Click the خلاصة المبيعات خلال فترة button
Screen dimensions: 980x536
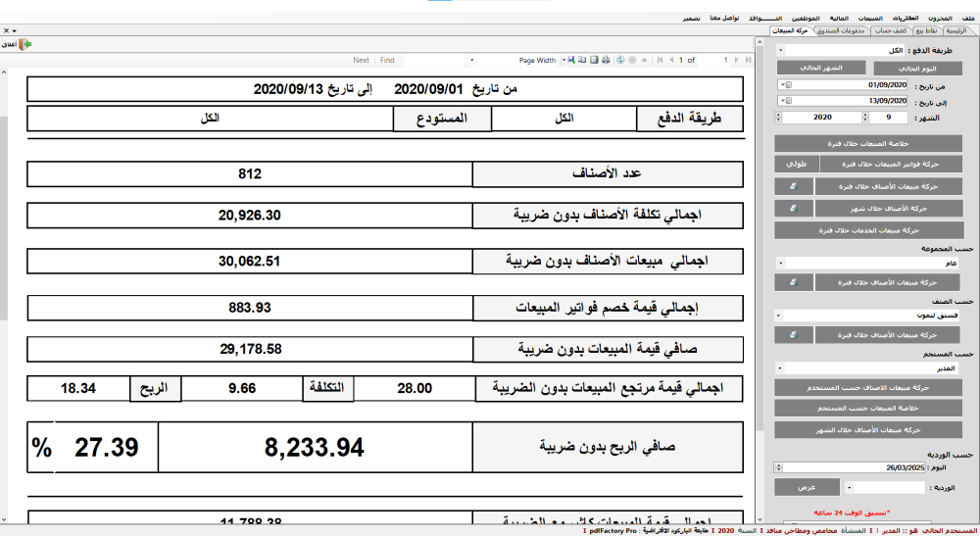[872, 143]
